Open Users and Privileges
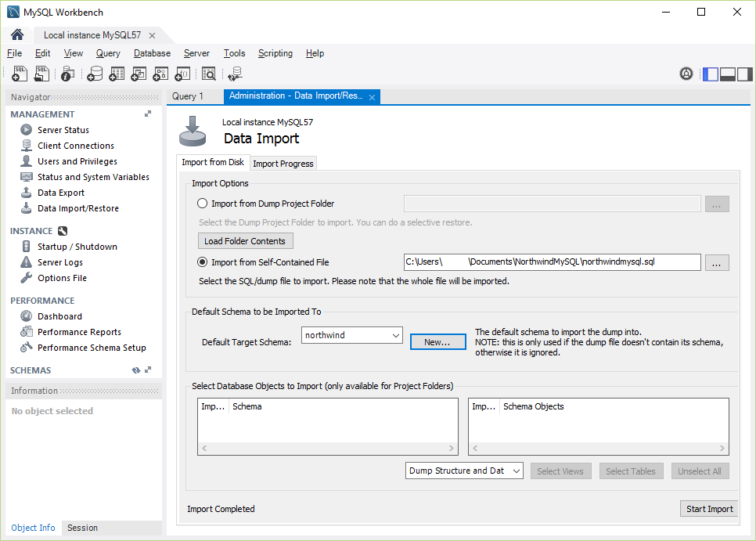The width and height of the screenshot is (756, 541). [x=77, y=161]
